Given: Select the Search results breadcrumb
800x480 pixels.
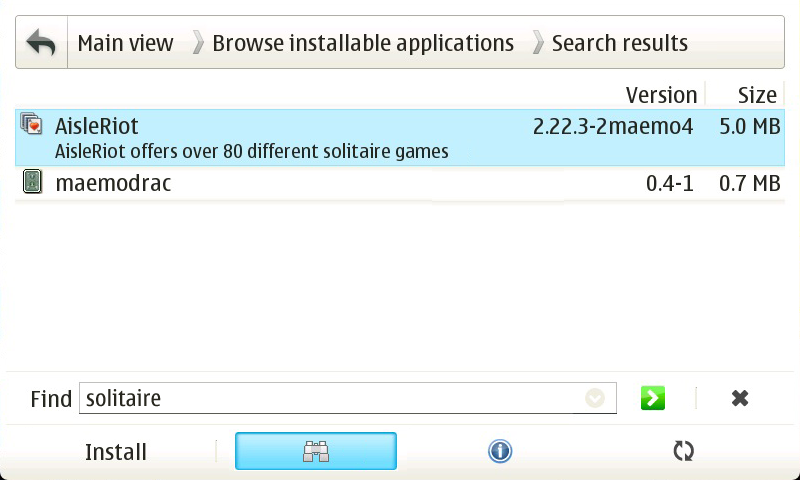Looking at the screenshot, I should coord(619,43).
